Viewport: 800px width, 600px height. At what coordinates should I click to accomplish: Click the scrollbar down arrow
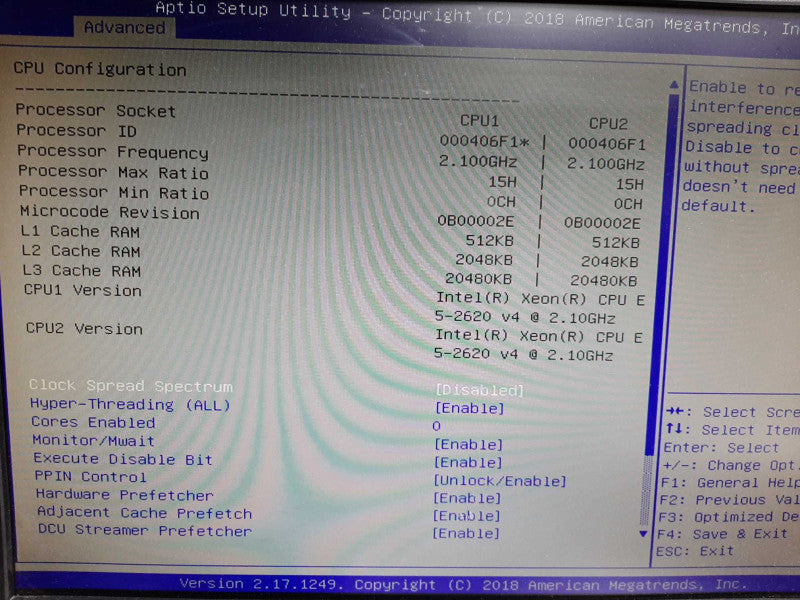click(643, 534)
